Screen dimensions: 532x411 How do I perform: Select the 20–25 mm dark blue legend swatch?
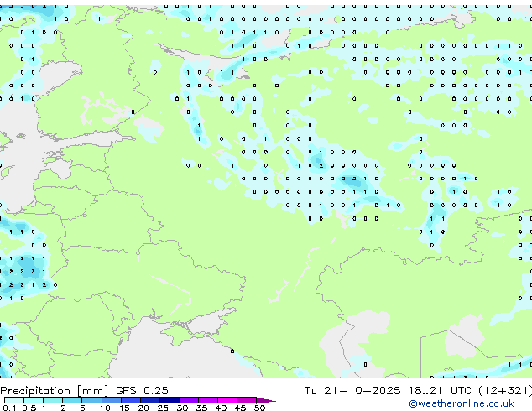pos(150,400)
